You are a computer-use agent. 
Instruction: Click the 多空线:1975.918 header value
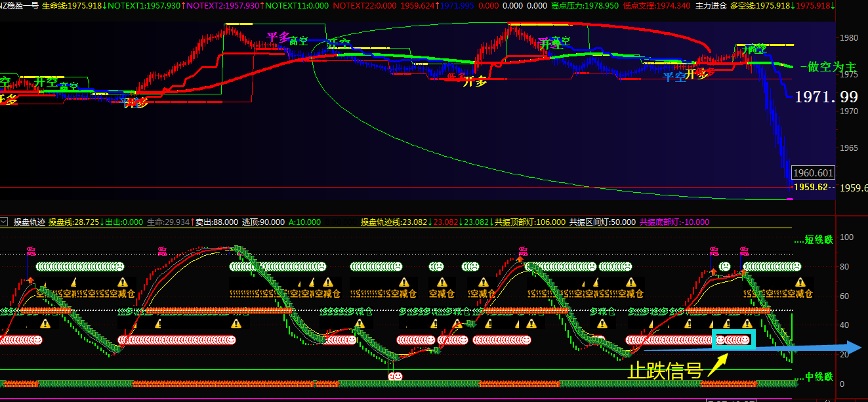coord(760,5)
